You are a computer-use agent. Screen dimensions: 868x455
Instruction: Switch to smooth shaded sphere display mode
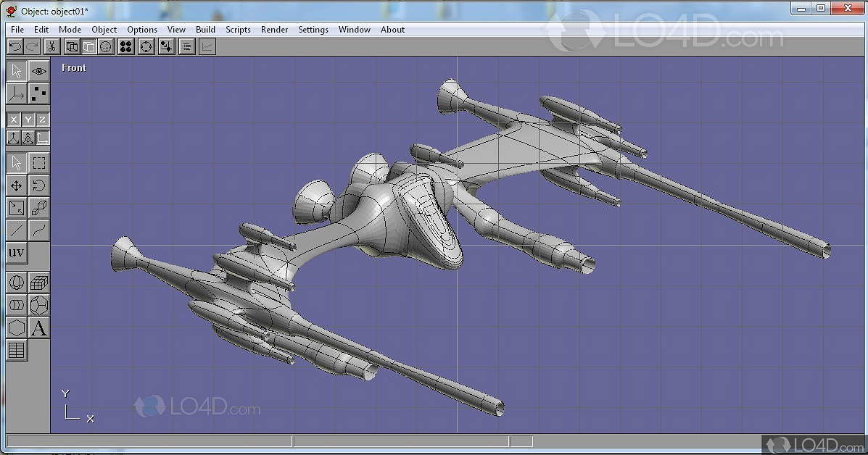click(x=106, y=47)
